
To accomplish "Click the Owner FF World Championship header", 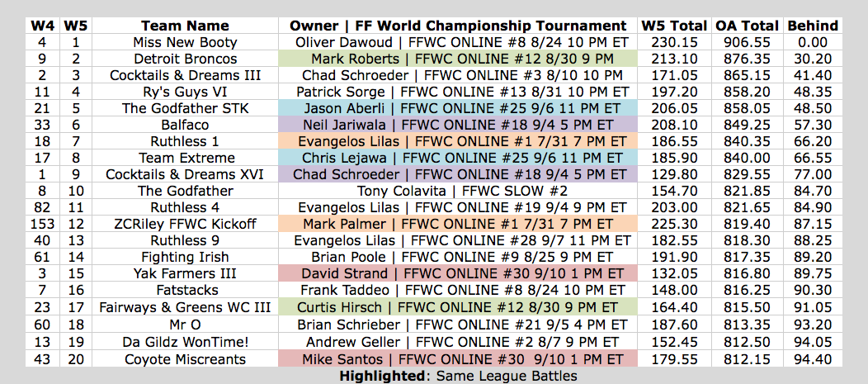I will (x=458, y=26).
